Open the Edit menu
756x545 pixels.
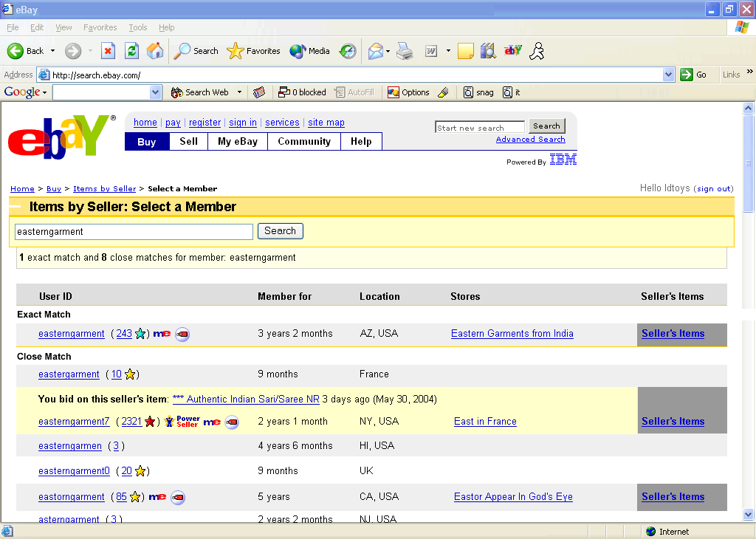(37, 27)
